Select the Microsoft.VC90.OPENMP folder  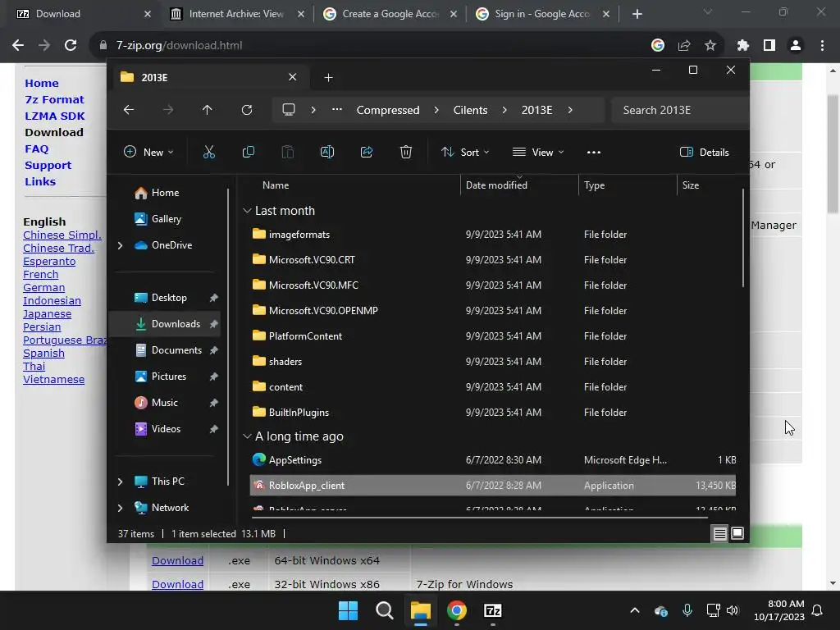pos(493,311)
